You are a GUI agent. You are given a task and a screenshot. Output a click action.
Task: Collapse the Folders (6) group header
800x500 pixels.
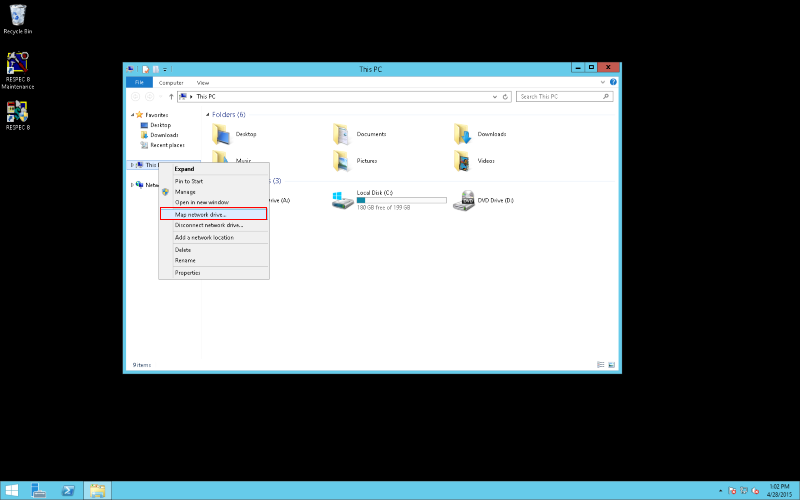tap(207, 115)
